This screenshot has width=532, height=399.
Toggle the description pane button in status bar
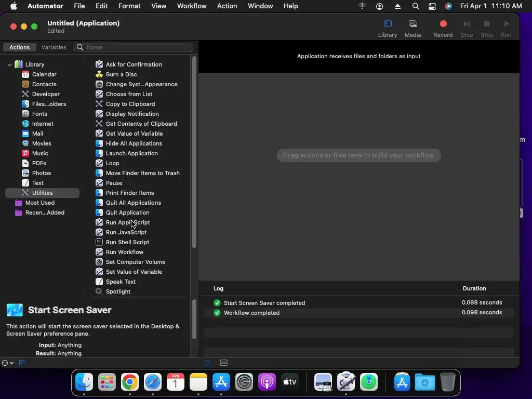[22, 363]
